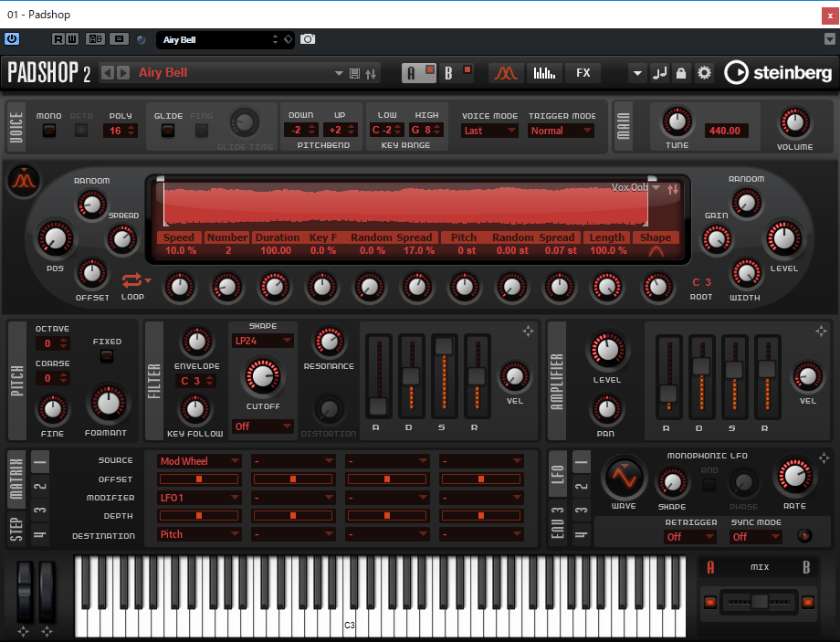Open settings with the gear icon
840x642 pixels.
coord(704,73)
